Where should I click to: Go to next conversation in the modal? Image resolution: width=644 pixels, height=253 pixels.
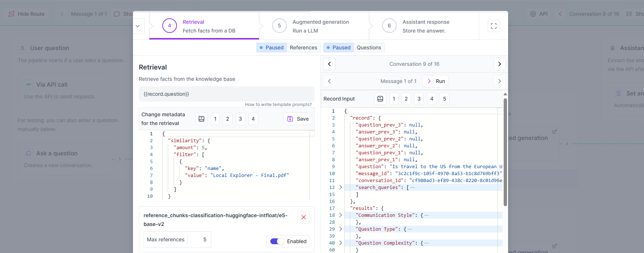[x=499, y=64]
